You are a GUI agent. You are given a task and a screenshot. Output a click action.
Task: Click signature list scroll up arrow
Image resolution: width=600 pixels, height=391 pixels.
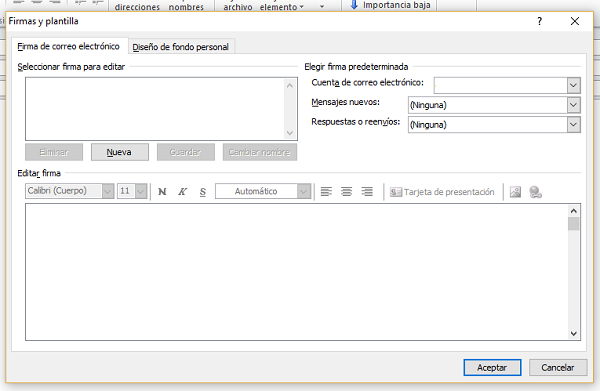click(x=290, y=86)
